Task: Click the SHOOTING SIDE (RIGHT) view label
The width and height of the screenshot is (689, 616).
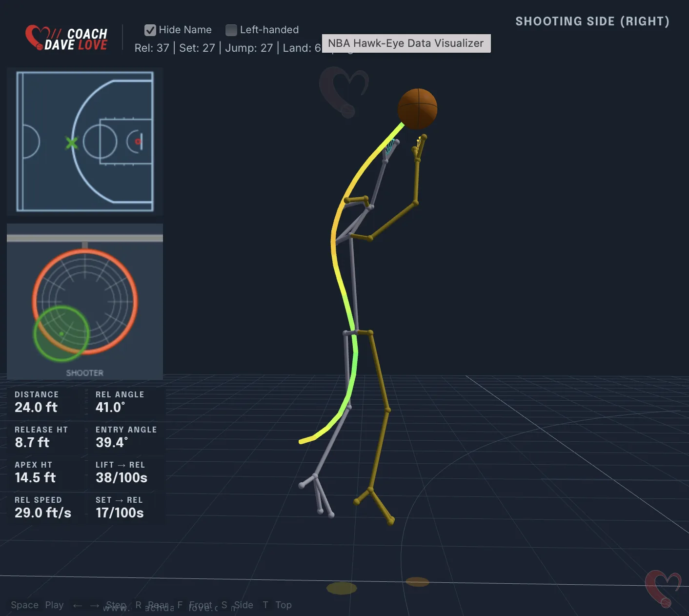Action: pos(592,21)
